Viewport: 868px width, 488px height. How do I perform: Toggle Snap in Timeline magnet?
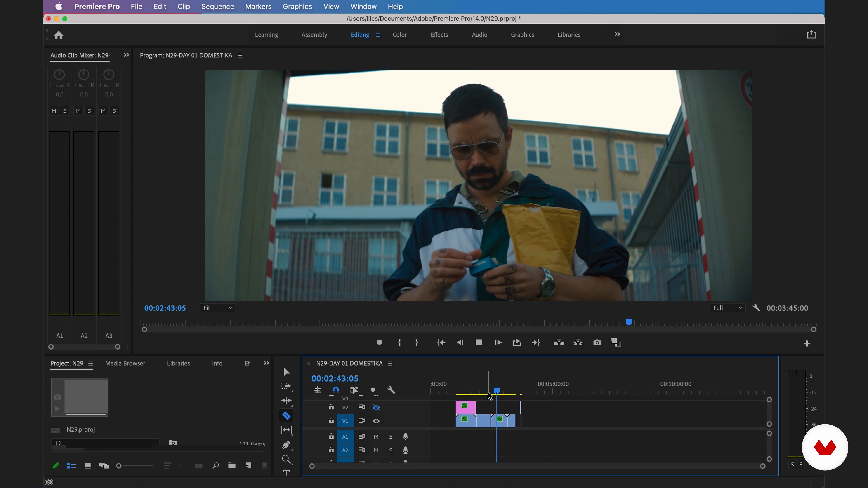tap(336, 390)
